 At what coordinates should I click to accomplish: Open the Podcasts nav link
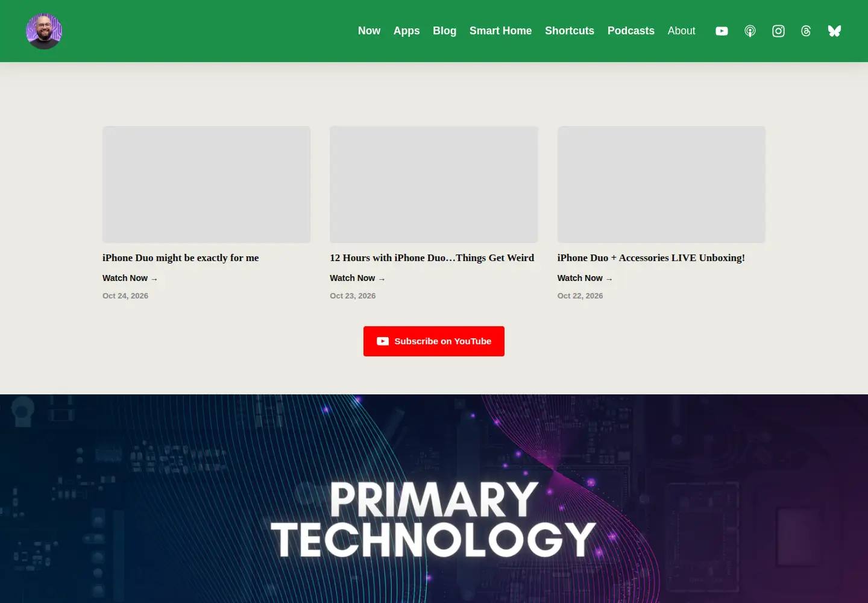tap(631, 31)
